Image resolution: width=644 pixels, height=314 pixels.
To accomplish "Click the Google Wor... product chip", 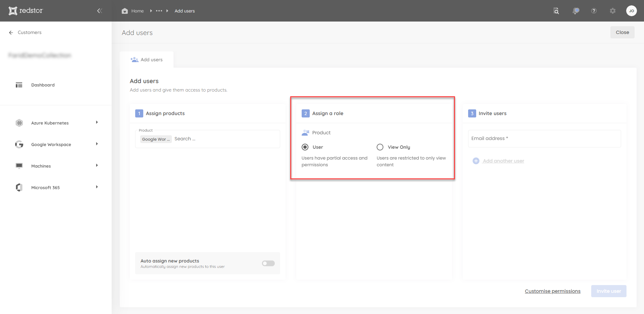I will point(156,139).
